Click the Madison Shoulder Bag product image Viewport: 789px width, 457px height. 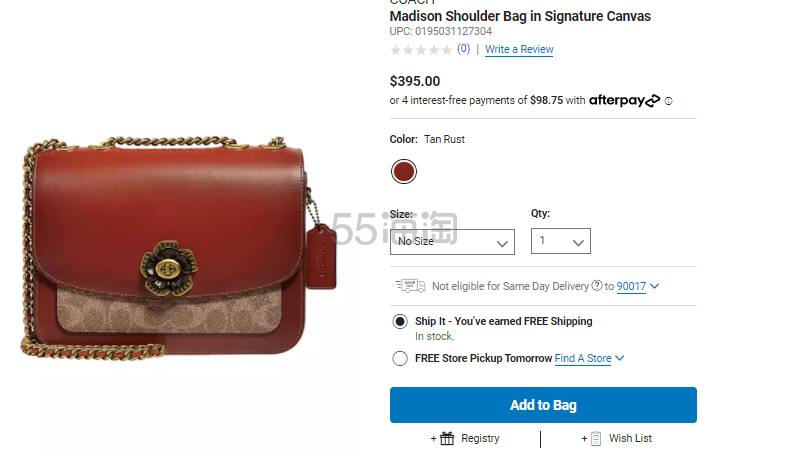[179, 247]
